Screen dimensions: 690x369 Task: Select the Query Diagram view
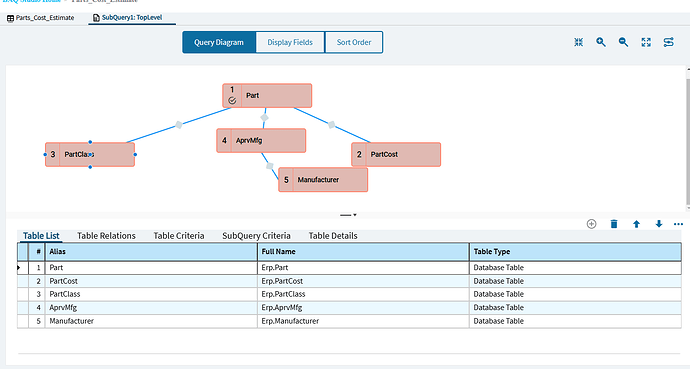click(219, 42)
